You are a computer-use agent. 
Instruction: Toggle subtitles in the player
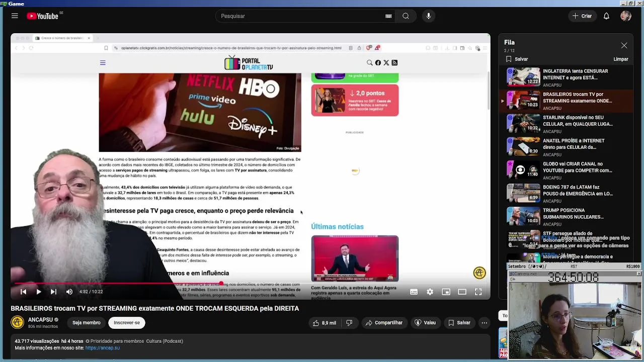coord(414,292)
